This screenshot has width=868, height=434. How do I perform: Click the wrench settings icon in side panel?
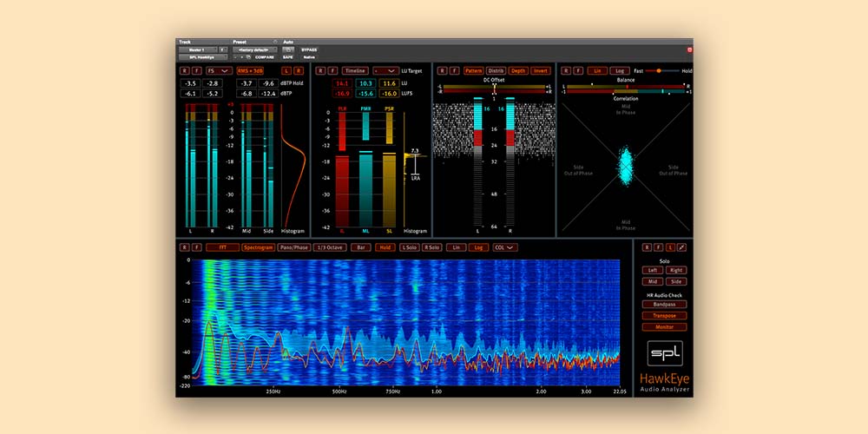click(681, 247)
